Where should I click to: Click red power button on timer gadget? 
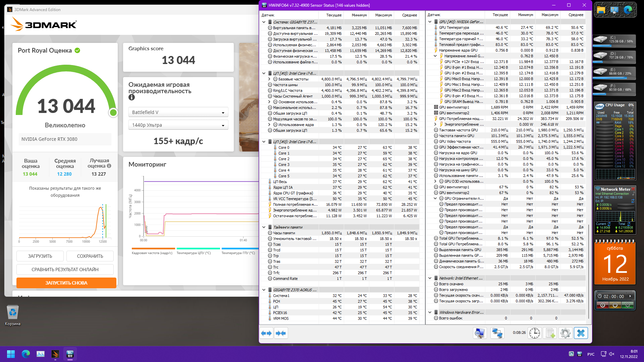click(x=602, y=305)
